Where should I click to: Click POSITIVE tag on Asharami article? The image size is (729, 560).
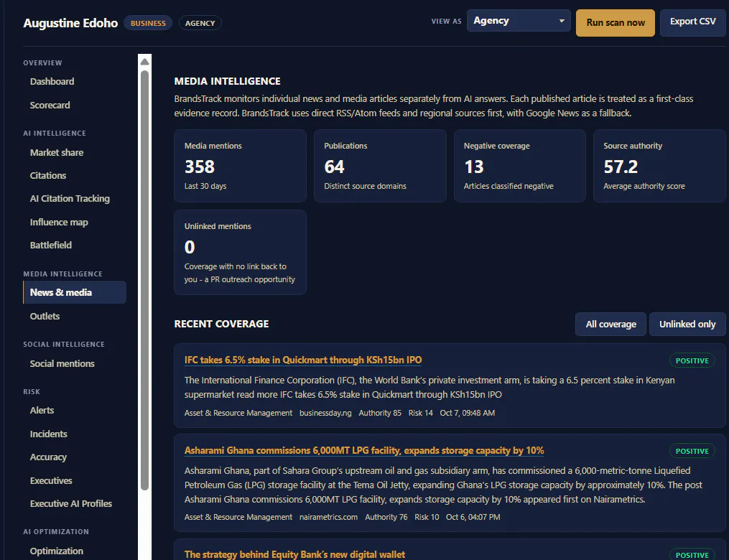[692, 452]
